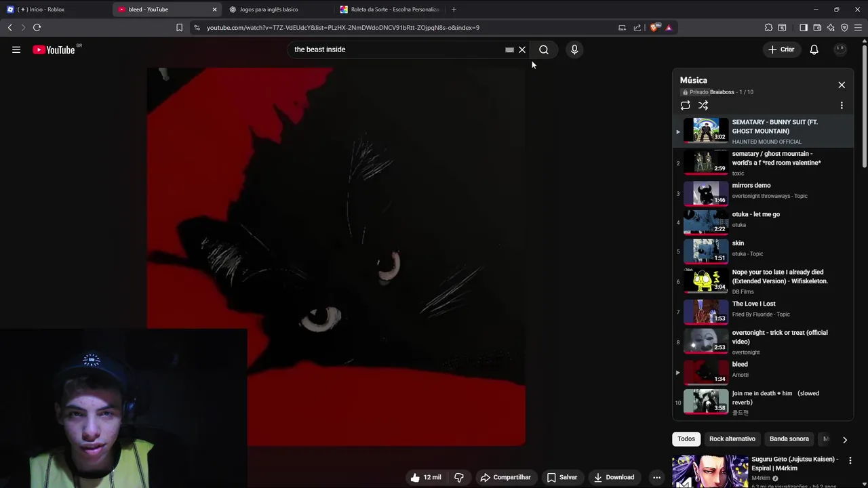Go forward in browser history
This screenshot has height=488, width=868.
point(23,28)
